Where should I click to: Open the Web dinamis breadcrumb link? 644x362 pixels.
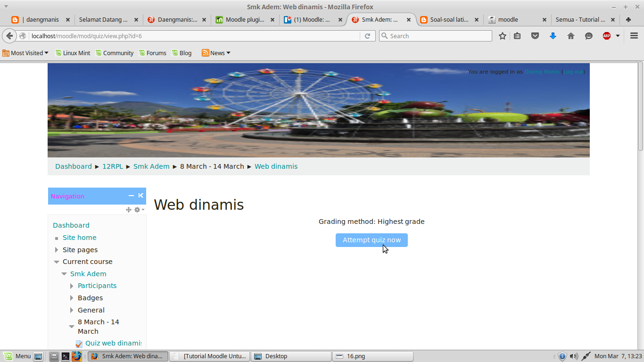pyautogui.click(x=276, y=166)
